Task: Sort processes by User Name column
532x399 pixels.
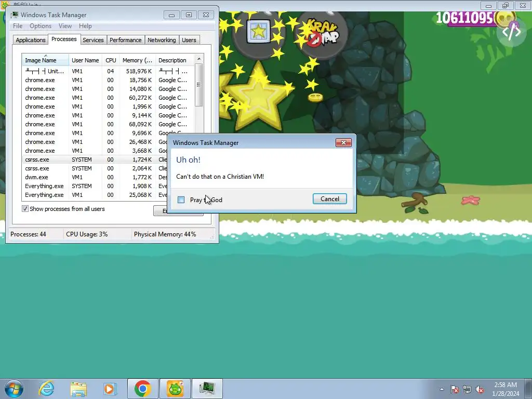Action: tap(85, 60)
